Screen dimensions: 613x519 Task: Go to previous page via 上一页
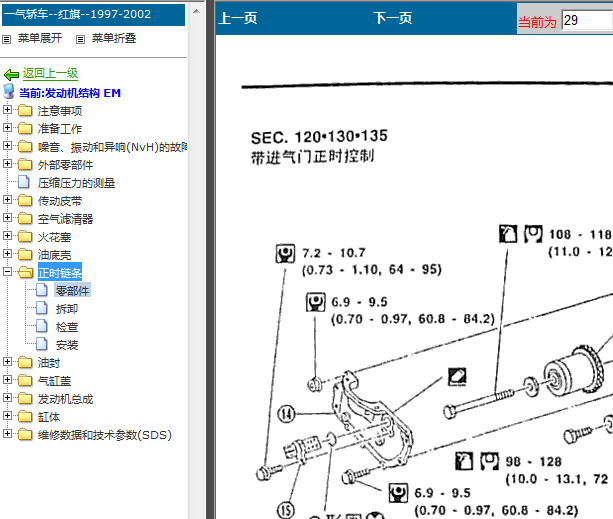238,18
